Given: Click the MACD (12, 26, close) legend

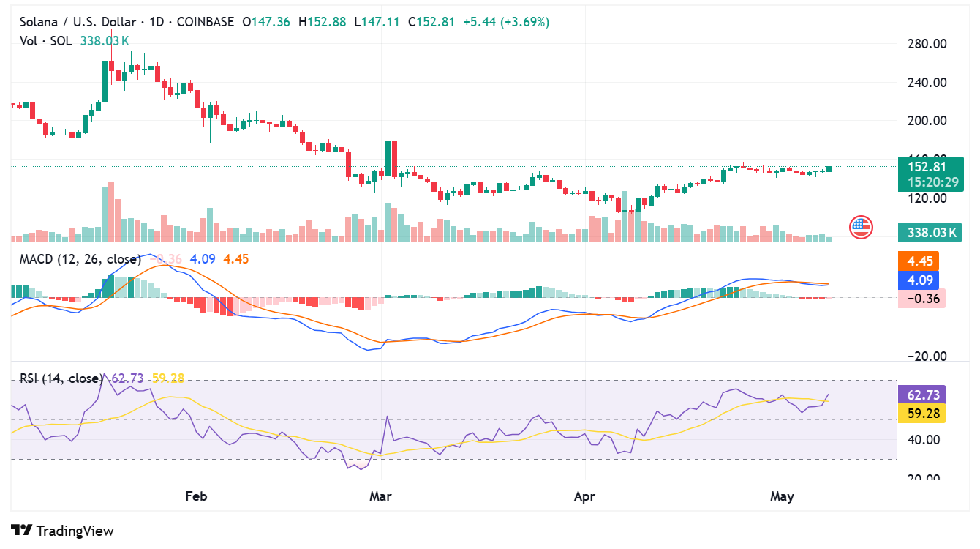Looking at the screenshot, I should click(80, 259).
